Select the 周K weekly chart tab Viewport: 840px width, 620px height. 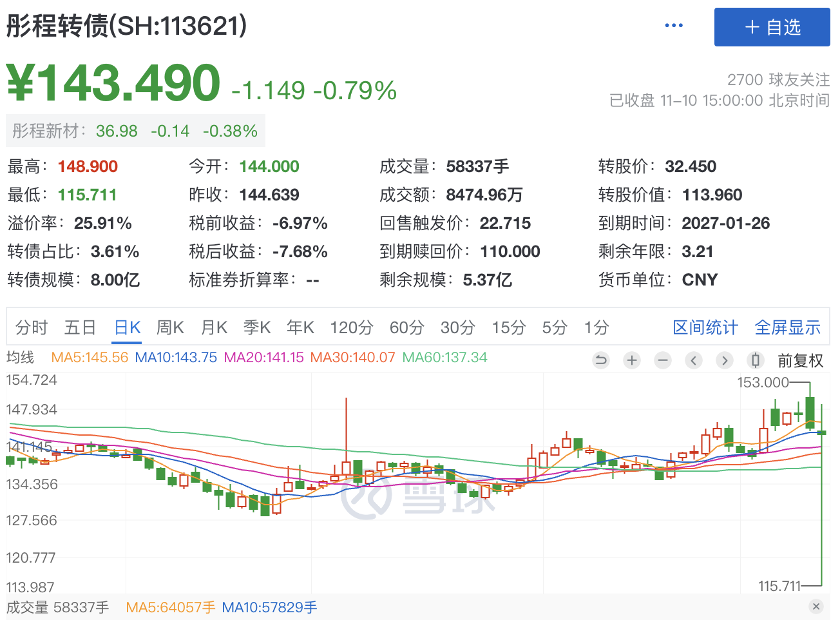tap(170, 327)
